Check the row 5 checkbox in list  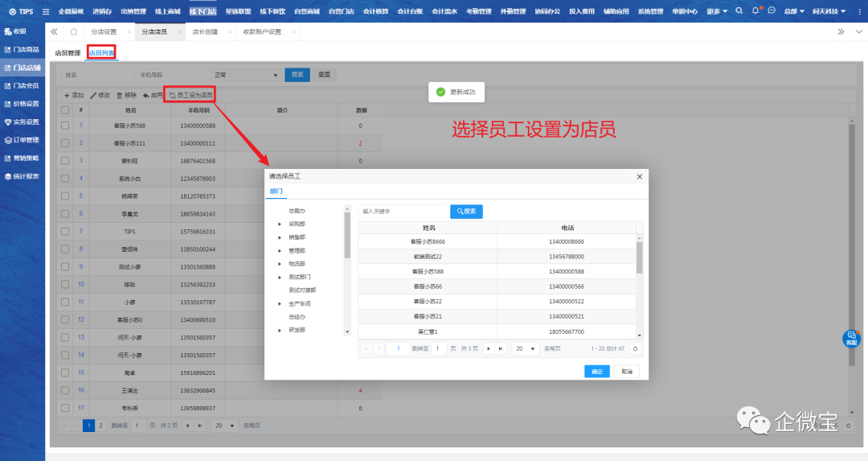[x=65, y=196]
